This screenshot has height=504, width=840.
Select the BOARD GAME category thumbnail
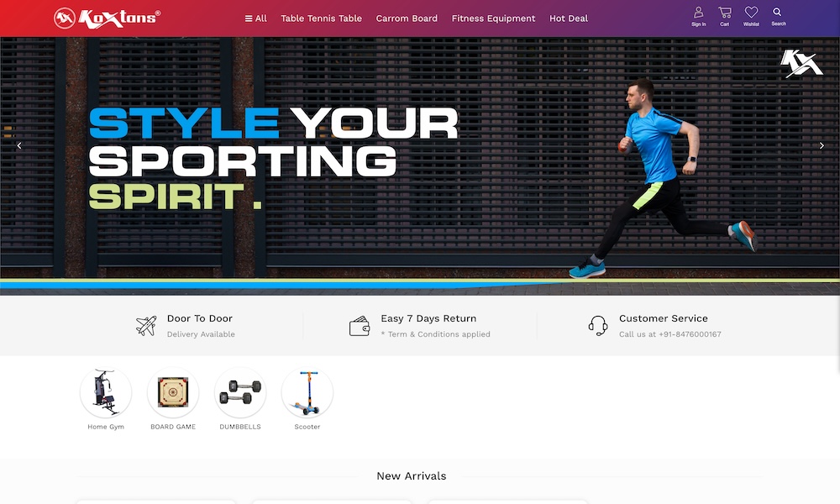tap(173, 392)
